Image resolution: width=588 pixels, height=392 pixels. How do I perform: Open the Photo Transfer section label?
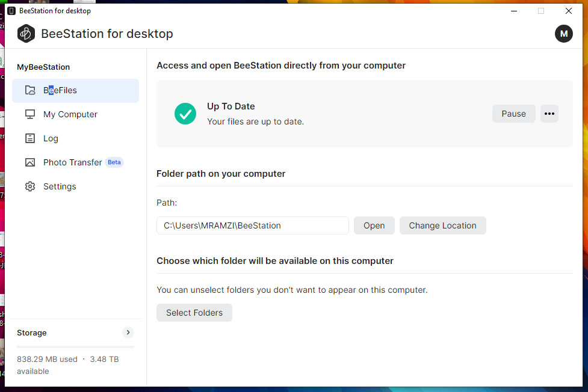point(73,162)
